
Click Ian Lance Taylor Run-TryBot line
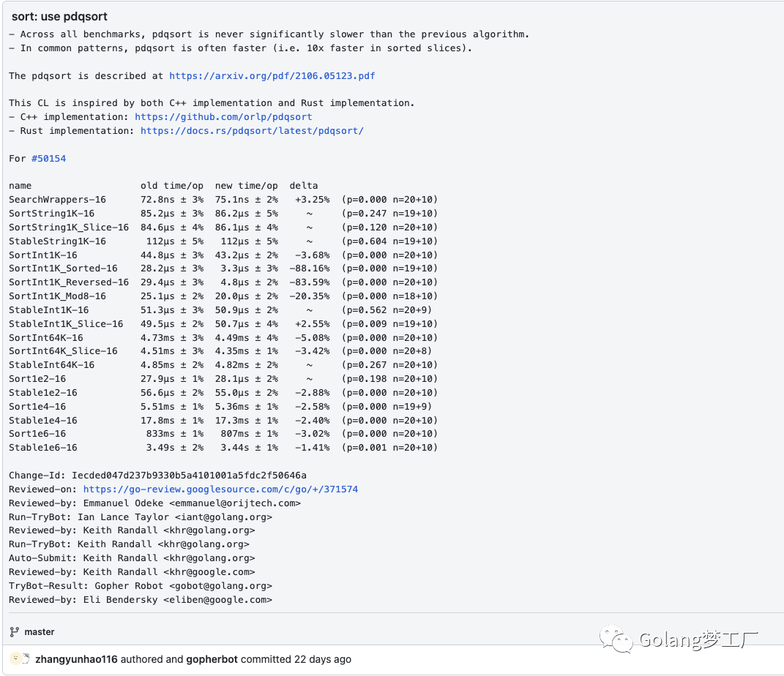pos(141,517)
